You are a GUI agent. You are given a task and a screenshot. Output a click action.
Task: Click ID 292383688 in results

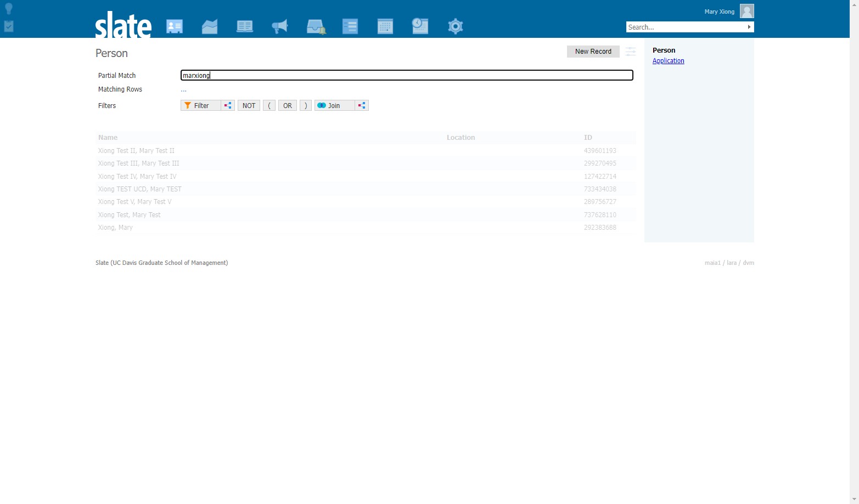(600, 228)
